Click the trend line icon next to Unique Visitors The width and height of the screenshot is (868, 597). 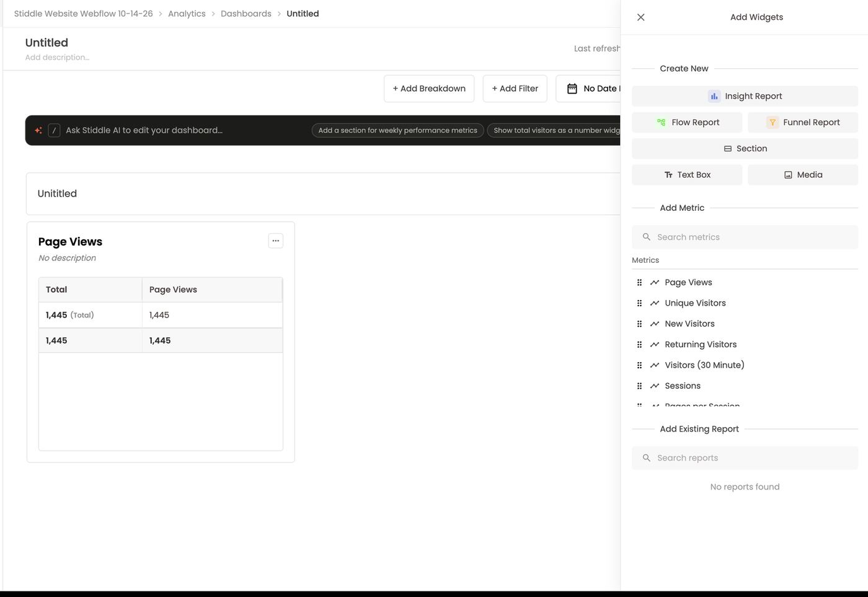654,303
